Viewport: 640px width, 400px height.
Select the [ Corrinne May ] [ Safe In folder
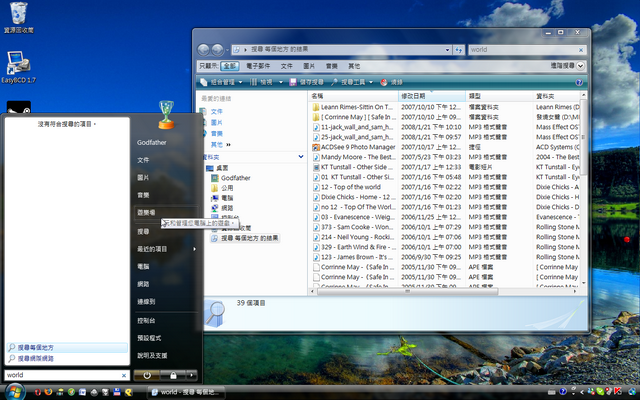pyautogui.click(x=353, y=117)
